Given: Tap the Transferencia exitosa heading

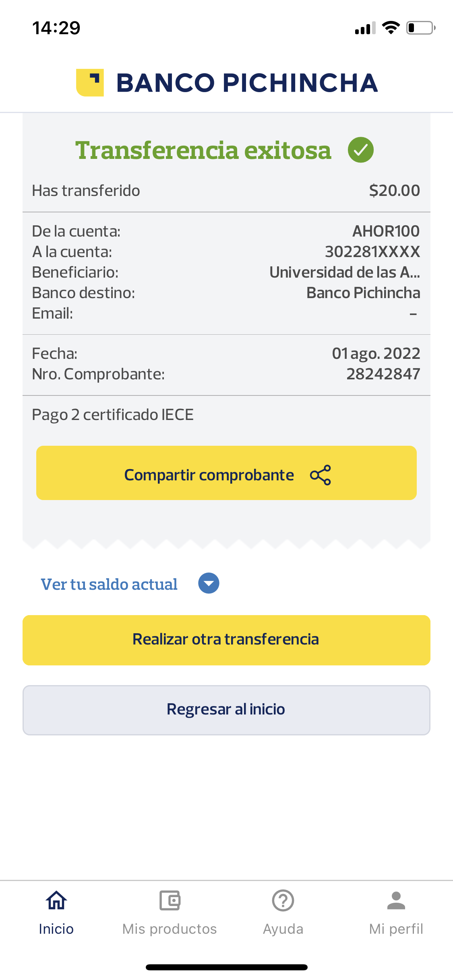Looking at the screenshot, I should (203, 150).
